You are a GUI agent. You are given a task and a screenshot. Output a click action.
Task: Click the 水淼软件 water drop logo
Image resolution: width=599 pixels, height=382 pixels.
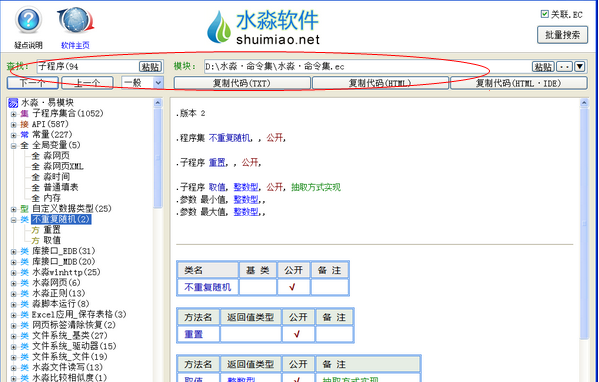(x=219, y=27)
